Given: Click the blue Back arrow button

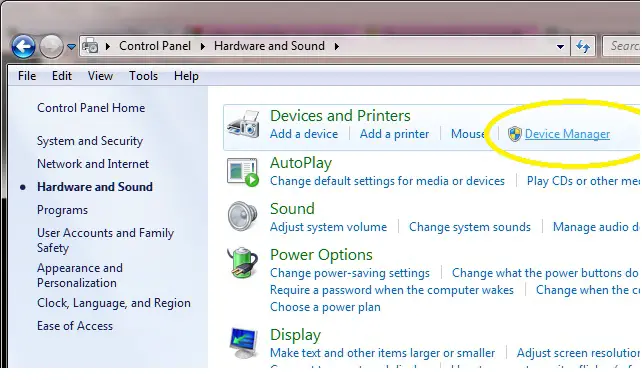Looking at the screenshot, I should [23, 46].
